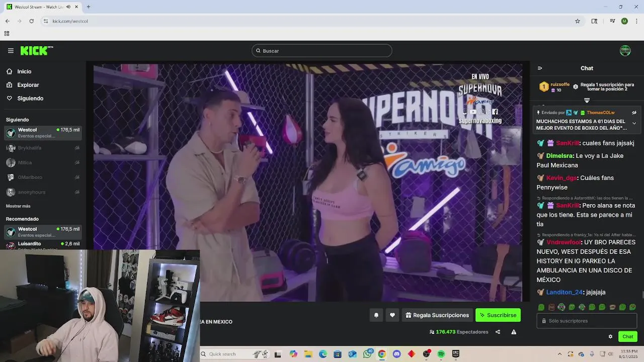Open Chrome profile avatar M
The height and width of the screenshot is (362, 644).
coord(624,21)
